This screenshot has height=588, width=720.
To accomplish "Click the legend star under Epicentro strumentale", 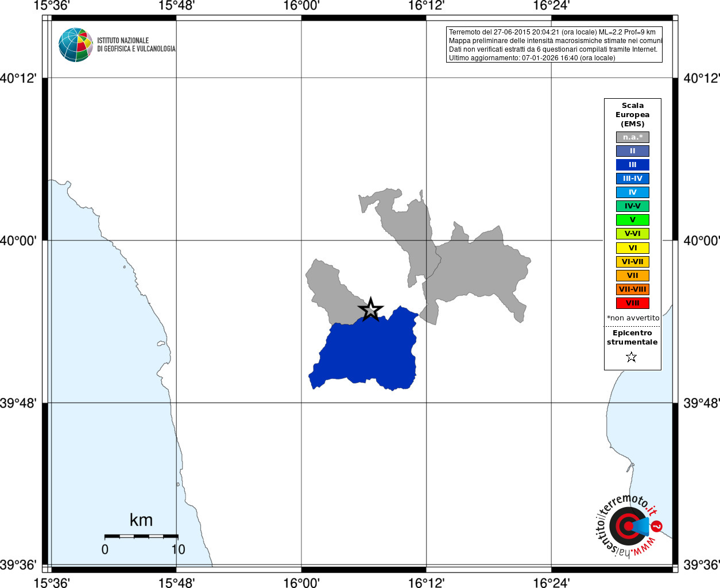I will [632, 357].
